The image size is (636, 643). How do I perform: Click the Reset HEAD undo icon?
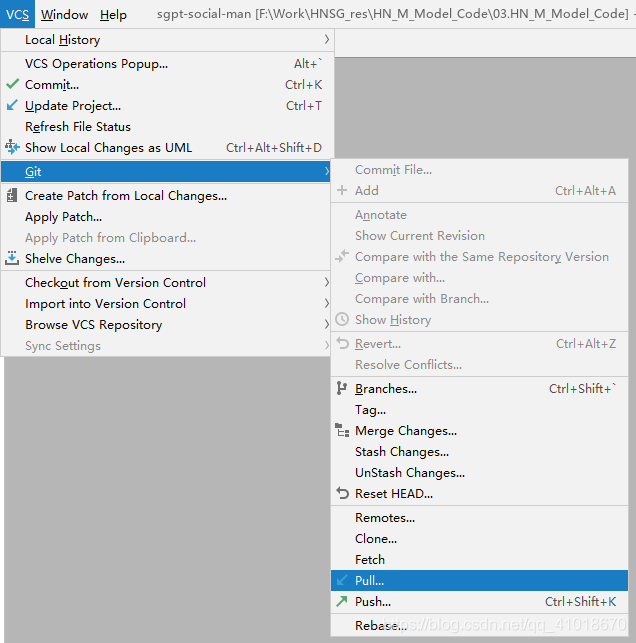(342, 493)
